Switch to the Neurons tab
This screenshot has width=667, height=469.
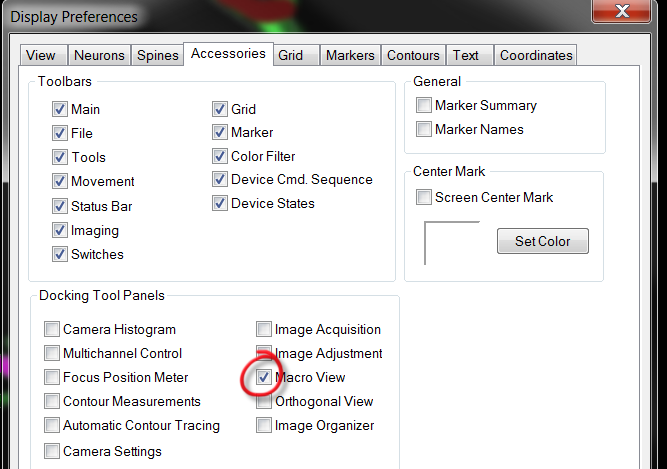tap(99, 55)
